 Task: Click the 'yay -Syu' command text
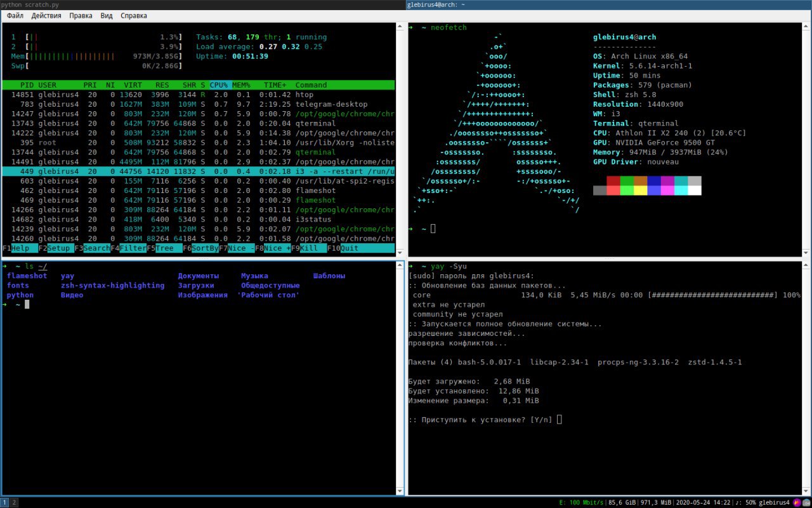(x=449, y=267)
